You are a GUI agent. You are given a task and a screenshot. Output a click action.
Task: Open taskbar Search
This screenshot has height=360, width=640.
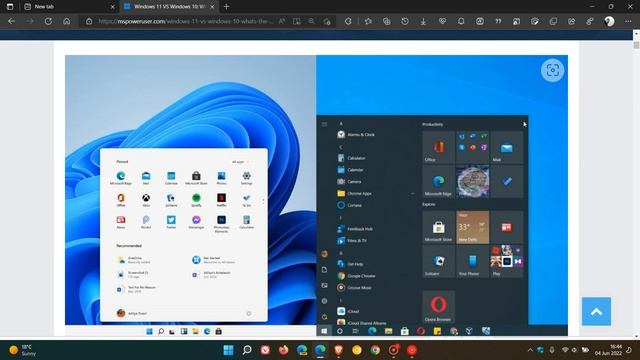(x=247, y=350)
